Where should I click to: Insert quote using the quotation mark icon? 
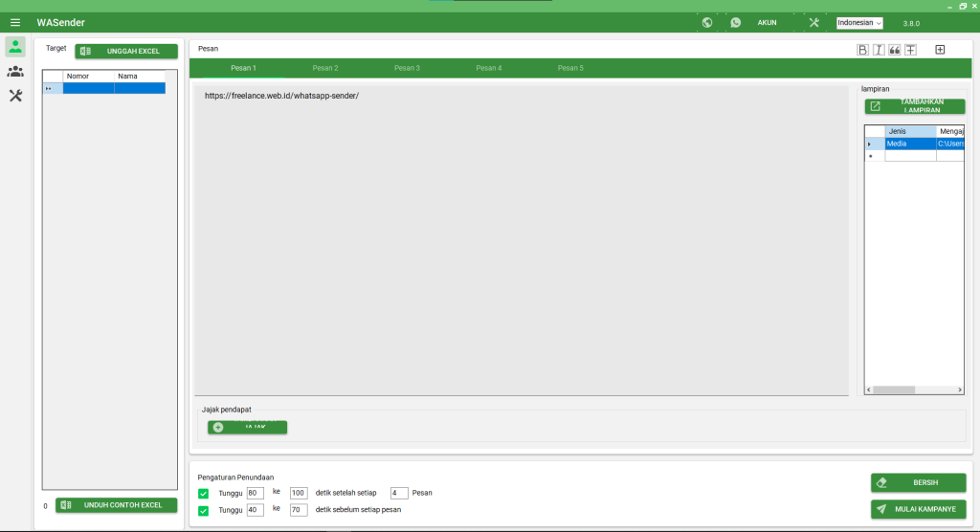click(895, 50)
